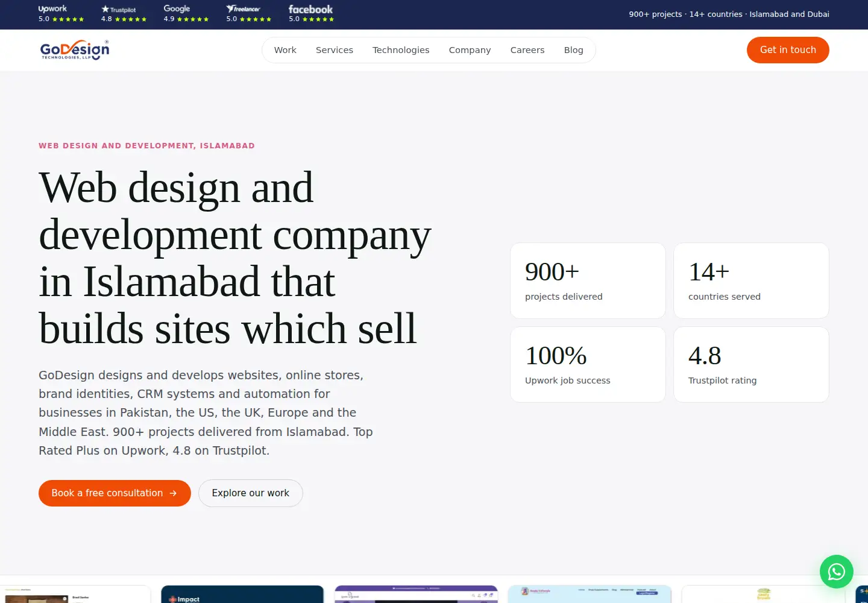868x603 pixels.
Task: Select the 100% Upwork job success card
Action: tap(588, 365)
